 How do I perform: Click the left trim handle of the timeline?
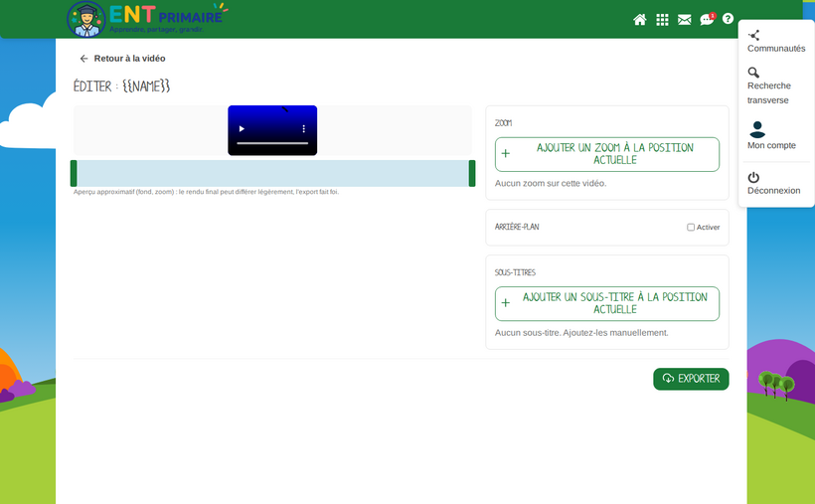click(74, 173)
